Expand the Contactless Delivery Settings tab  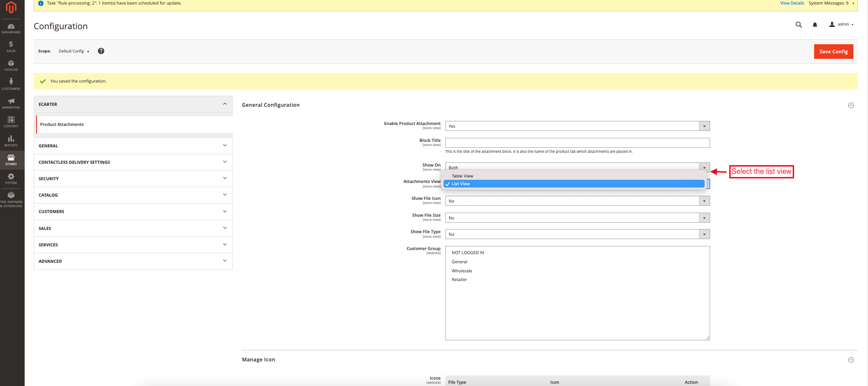pos(133,162)
